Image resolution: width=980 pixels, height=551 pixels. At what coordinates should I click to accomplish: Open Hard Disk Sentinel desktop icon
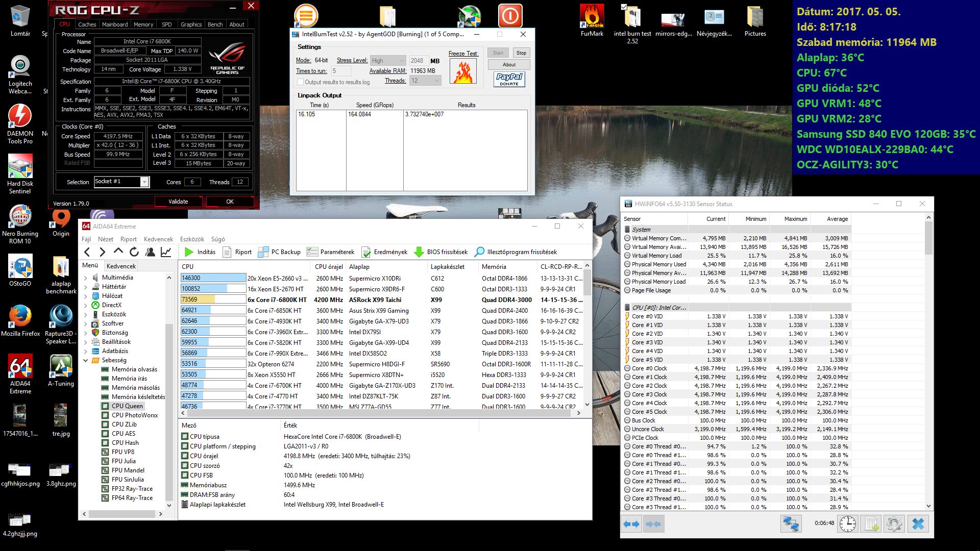(x=20, y=174)
